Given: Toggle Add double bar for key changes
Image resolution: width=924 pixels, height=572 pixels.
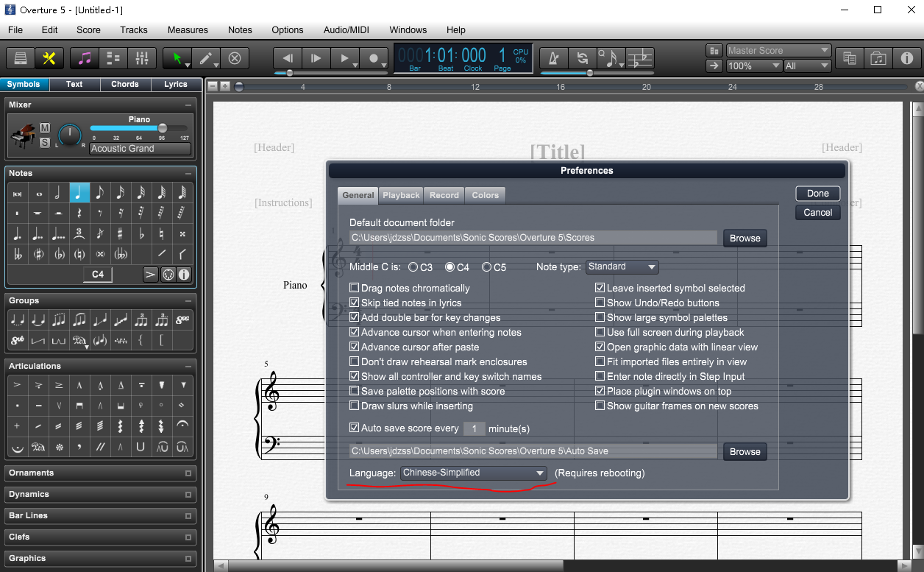Looking at the screenshot, I should 355,317.
